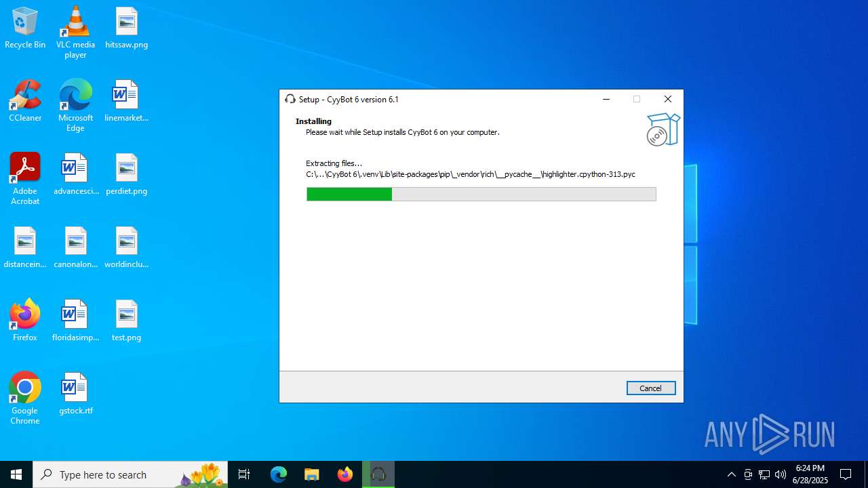The width and height of the screenshot is (868, 488).
Task: Select the distancein image file icon
Action: point(25,248)
